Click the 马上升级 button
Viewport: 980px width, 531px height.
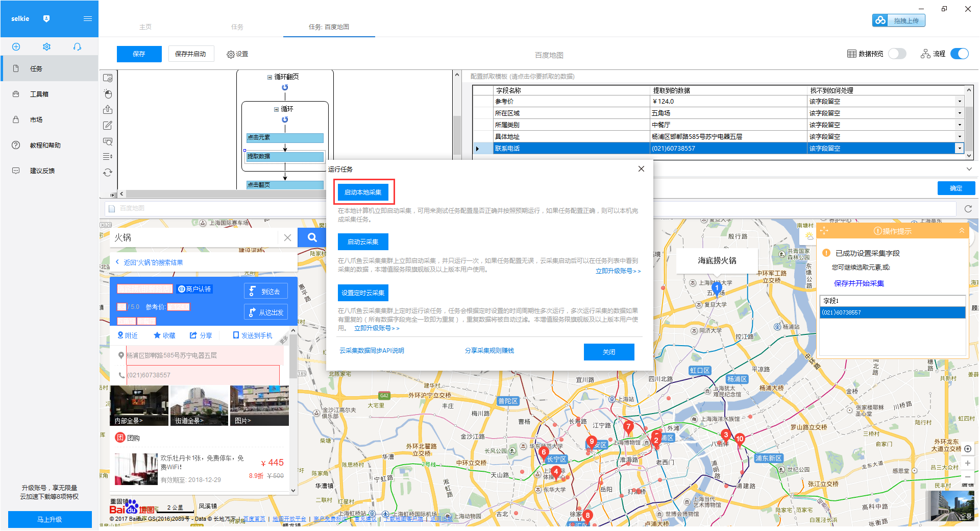pos(50,519)
